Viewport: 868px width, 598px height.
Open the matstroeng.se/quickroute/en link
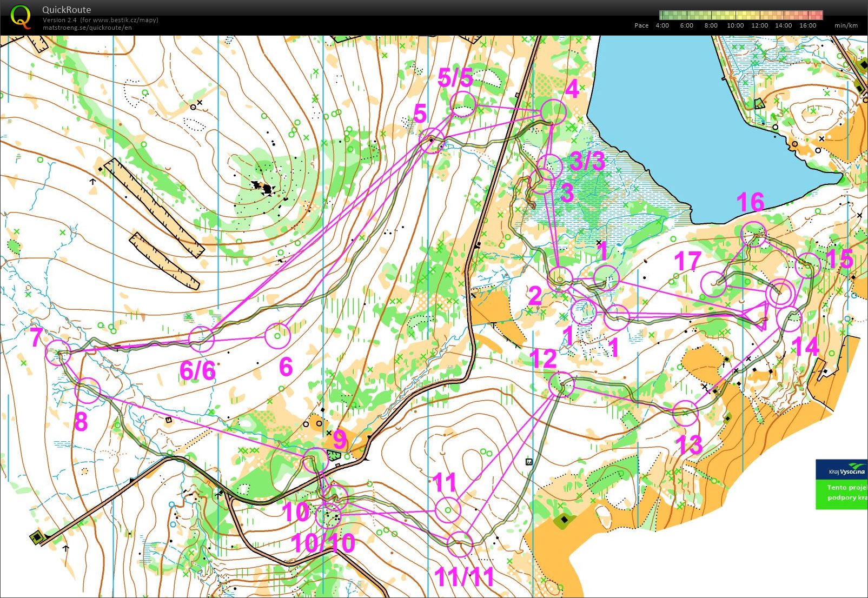[87, 28]
